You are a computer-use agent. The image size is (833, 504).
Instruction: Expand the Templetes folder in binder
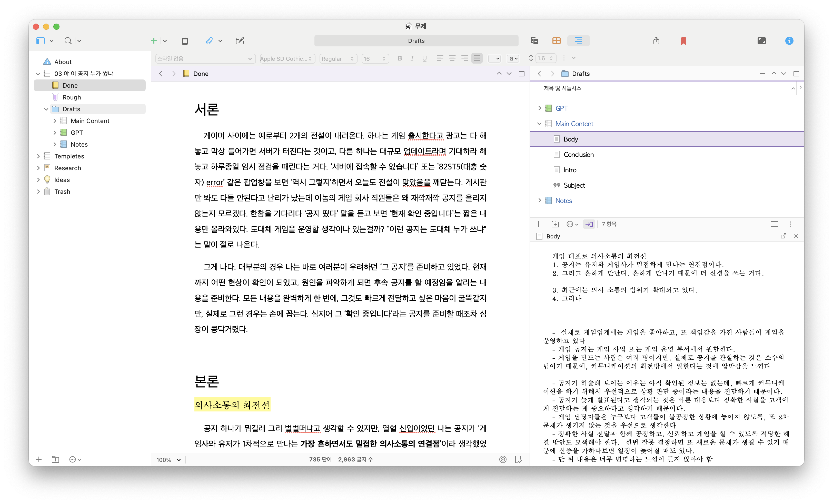point(38,156)
